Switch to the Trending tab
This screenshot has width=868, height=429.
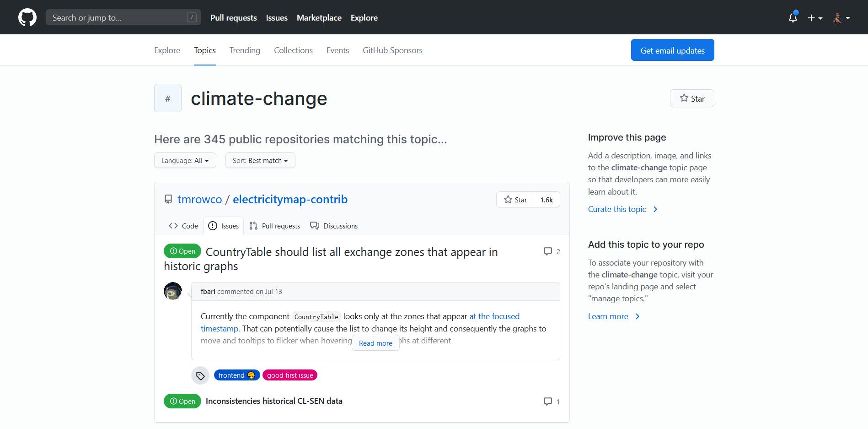pyautogui.click(x=245, y=50)
